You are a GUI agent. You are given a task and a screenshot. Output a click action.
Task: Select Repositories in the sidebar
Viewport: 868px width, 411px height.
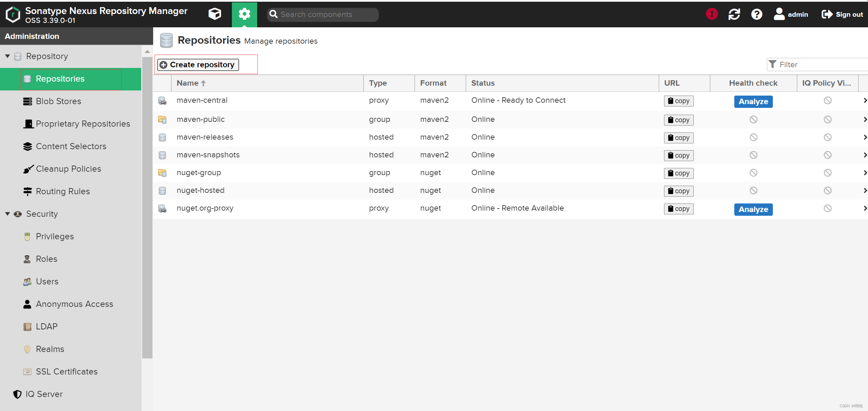point(71,79)
